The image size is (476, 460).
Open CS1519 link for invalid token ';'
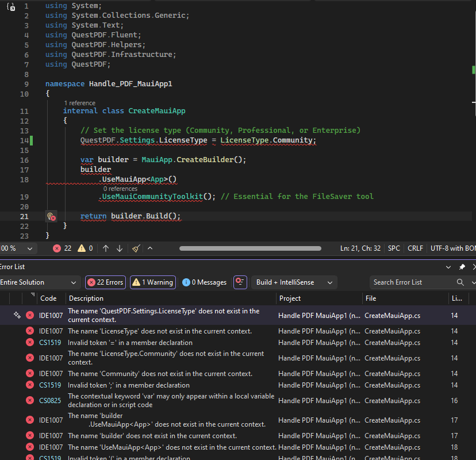coord(50,385)
